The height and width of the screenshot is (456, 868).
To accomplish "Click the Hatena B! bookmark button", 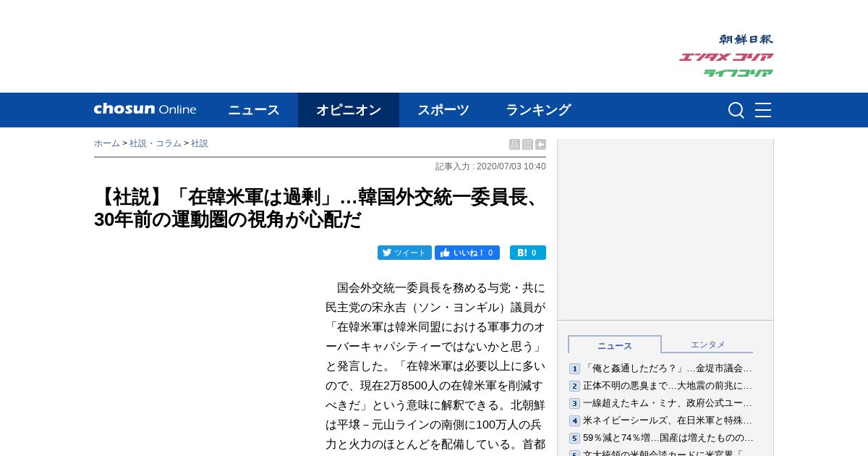I will (x=528, y=253).
